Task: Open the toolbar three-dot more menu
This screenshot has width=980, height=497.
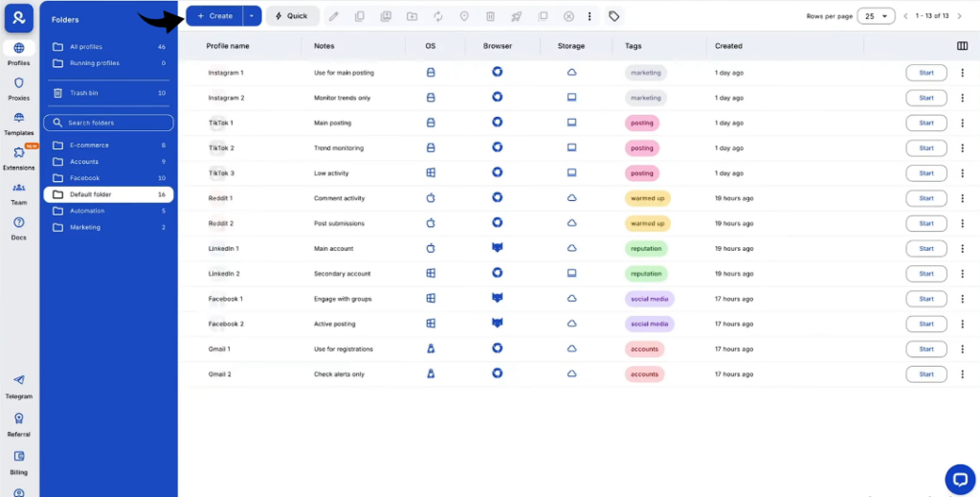Action: point(590,16)
